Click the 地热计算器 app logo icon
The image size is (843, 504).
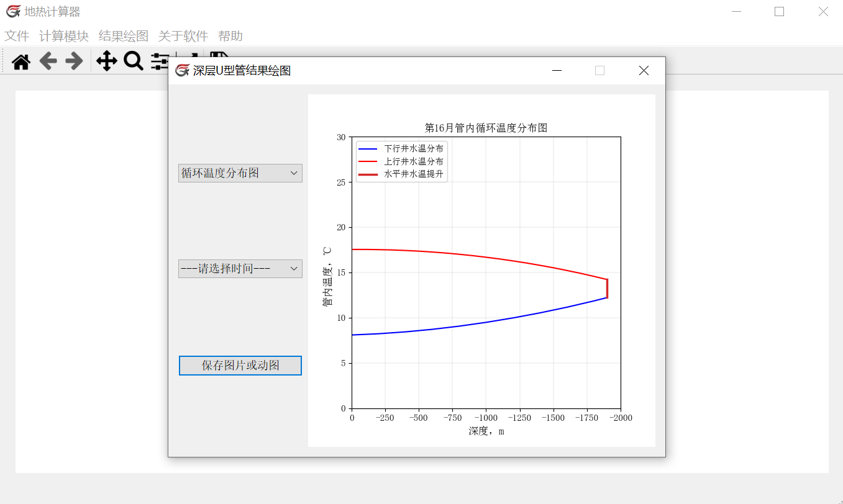13,11
